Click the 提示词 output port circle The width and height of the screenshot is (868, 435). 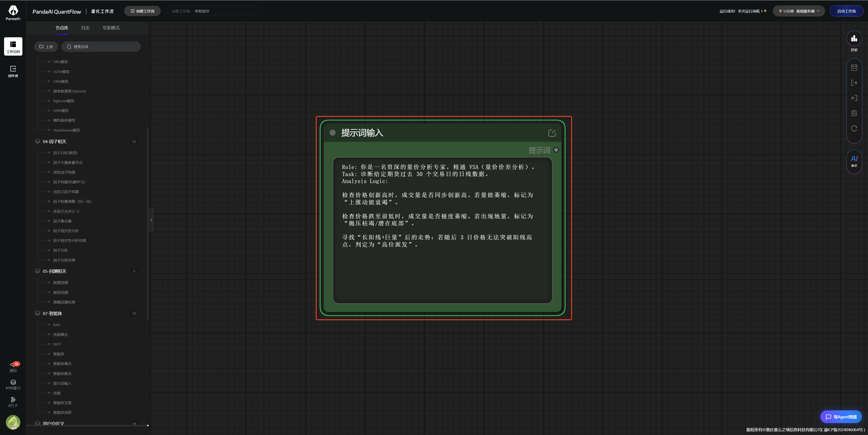[556, 150]
